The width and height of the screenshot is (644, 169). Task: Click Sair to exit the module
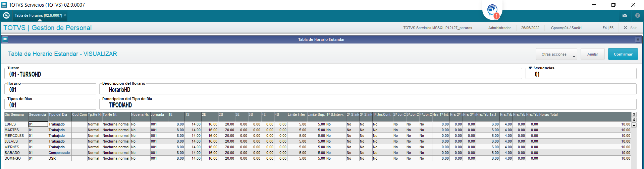630,28
